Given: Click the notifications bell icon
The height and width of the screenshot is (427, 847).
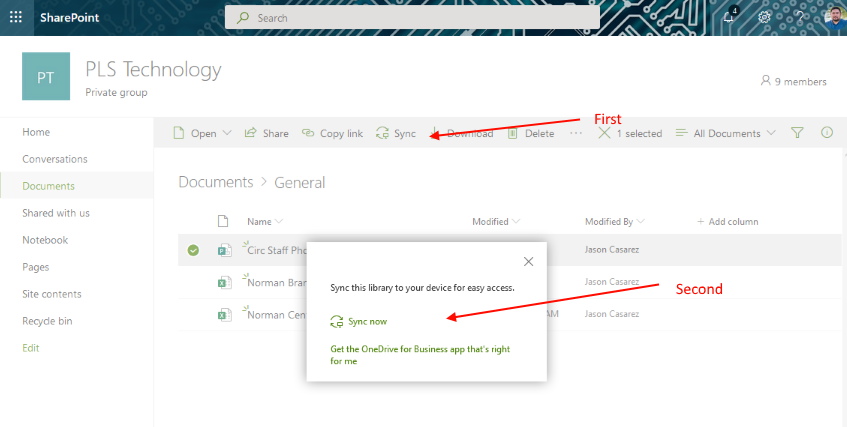Looking at the screenshot, I should (x=731, y=18).
